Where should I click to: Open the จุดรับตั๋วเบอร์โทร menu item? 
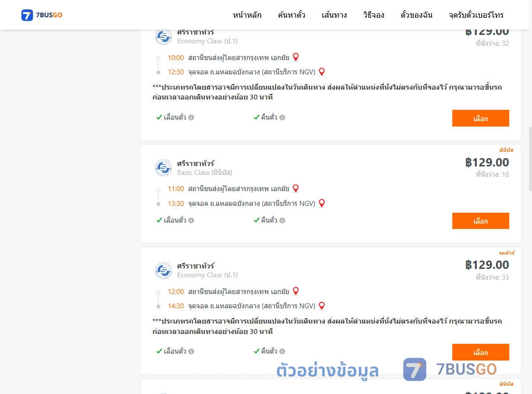476,15
